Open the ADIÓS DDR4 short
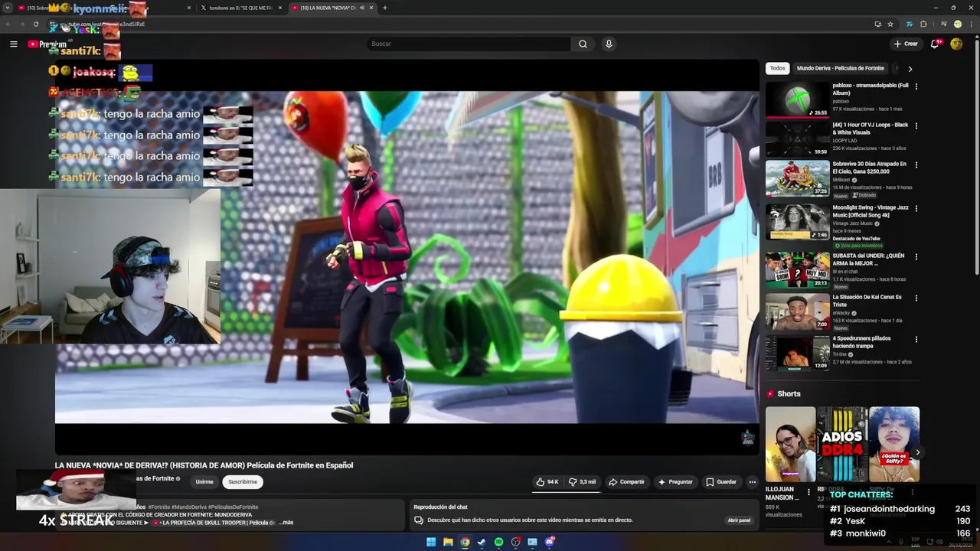This screenshot has height=551, width=980. coord(842,445)
